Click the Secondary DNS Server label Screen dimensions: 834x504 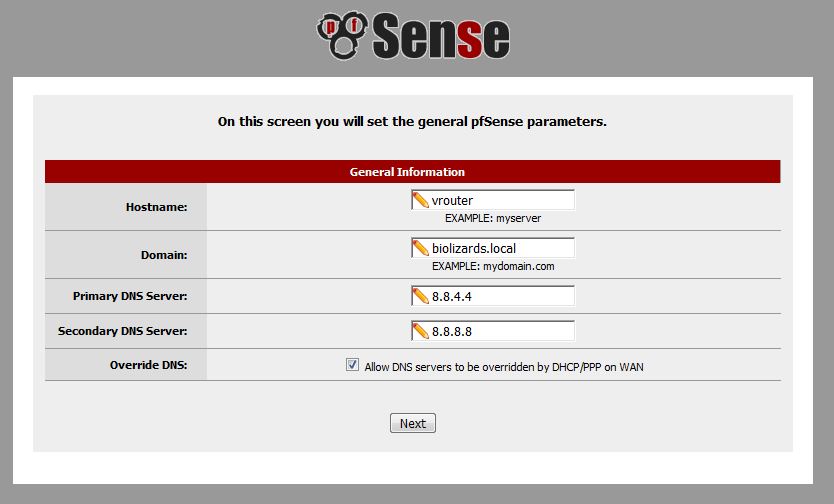click(x=122, y=331)
